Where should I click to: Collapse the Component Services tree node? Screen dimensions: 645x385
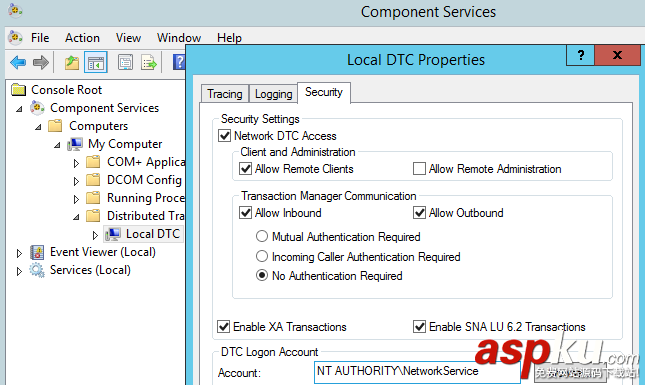[19, 109]
